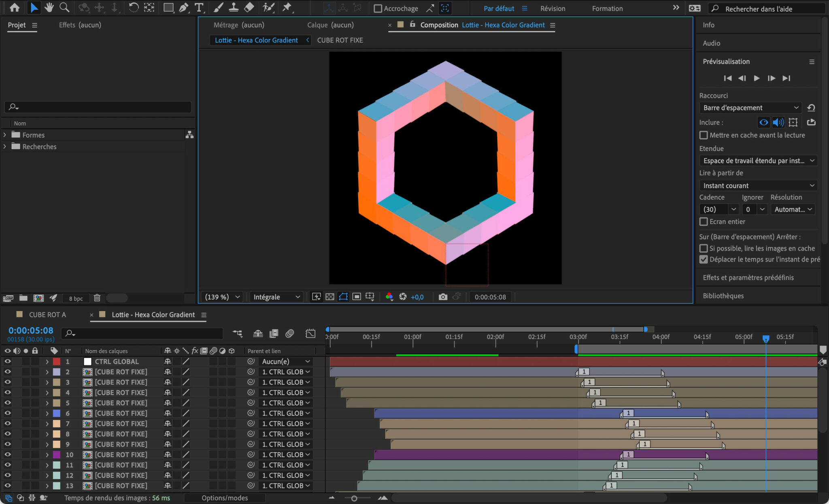Select the Pen tool in toolbar
The height and width of the screenshot is (504, 829).
(183, 8)
